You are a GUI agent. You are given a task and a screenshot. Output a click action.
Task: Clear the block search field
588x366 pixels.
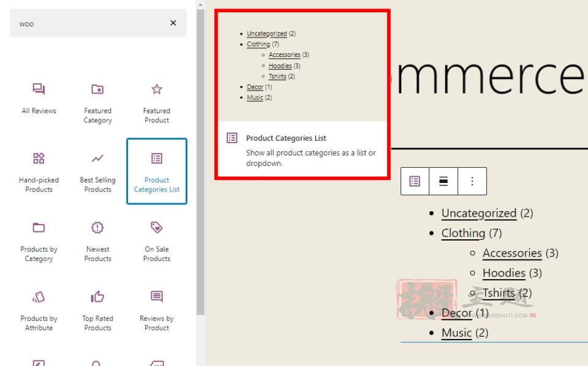pos(173,23)
